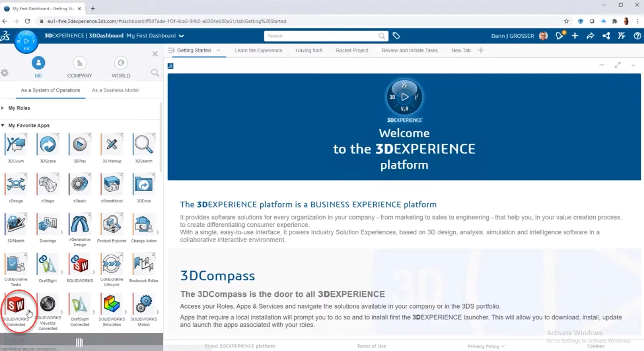644x351 pixels.
Task: Open the 3DSwym app
Action: tap(16, 145)
